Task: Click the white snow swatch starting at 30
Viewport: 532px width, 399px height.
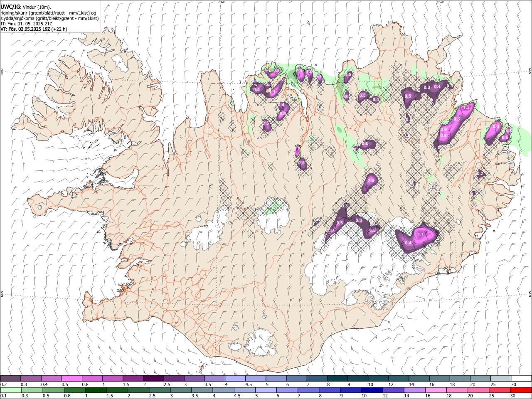Action: [521, 379]
